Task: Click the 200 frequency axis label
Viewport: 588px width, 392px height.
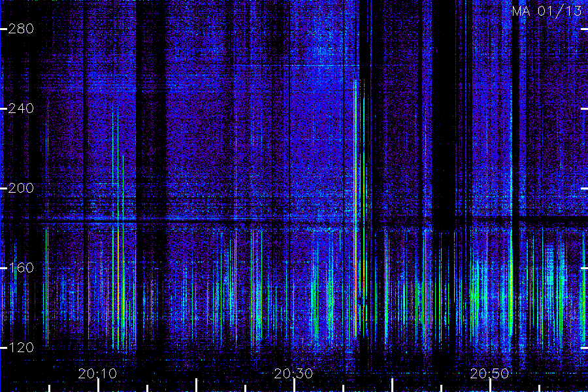Action: click(21, 188)
